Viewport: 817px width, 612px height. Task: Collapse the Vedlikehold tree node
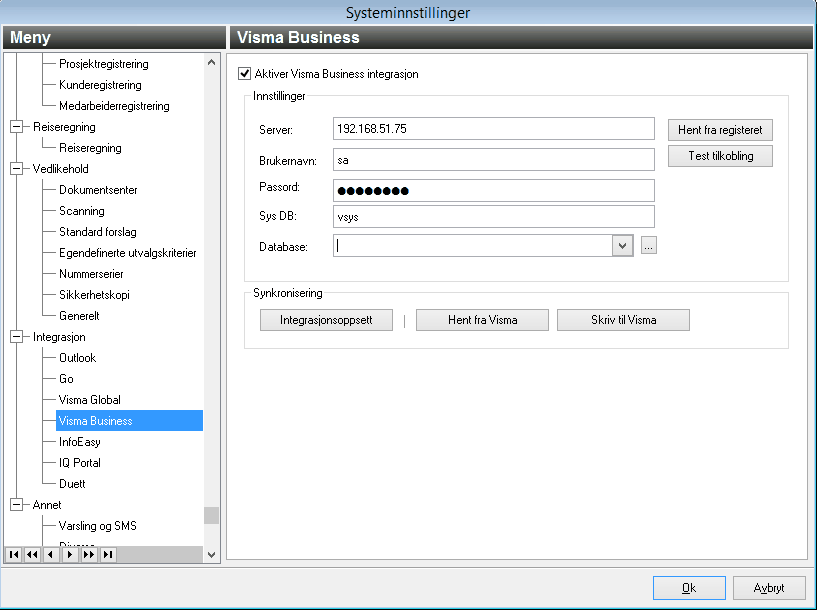click(x=17, y=169)
